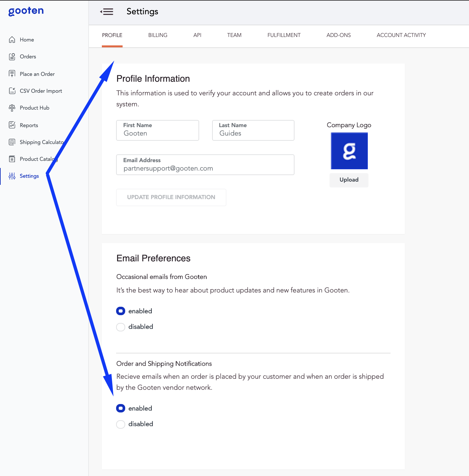The height and width of the screenshot is (476, 469).
Task: Click Update Profile Information button
Action: (x=171, y=197)
